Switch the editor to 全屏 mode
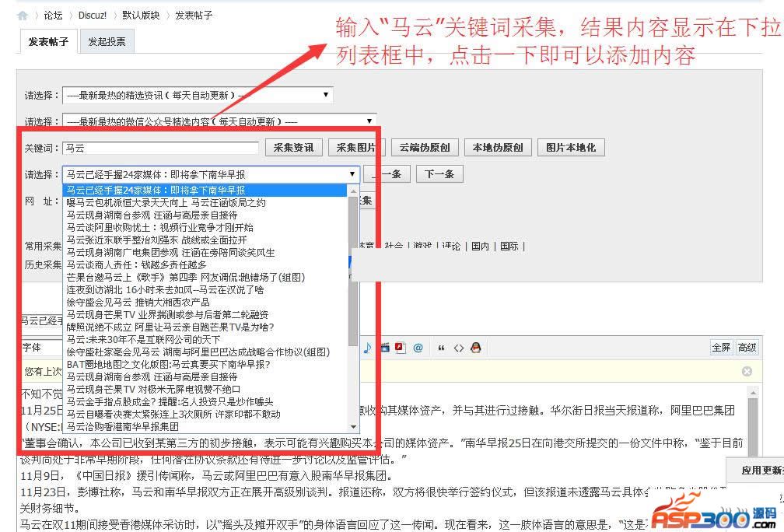The width and height of the screenshot is (784, 532). point(721,348)
